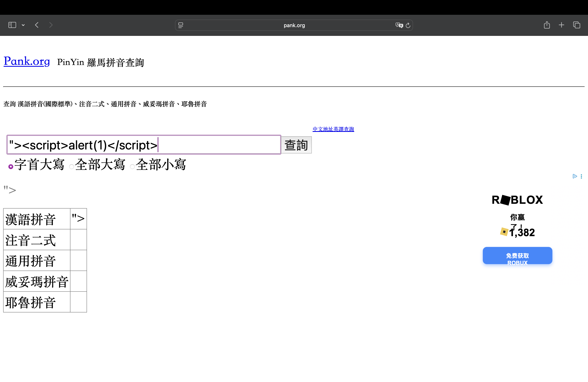Click the PinYin 羅馬拼音查詢 heading
The image size is (588, 382).
click(101, 62)
